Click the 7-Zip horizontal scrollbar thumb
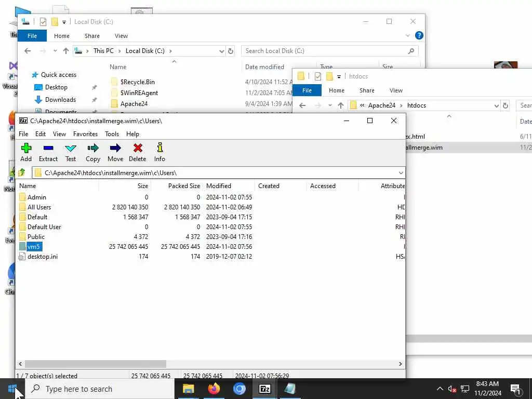This screenshot has height=399, width=532. pos(96,364)
